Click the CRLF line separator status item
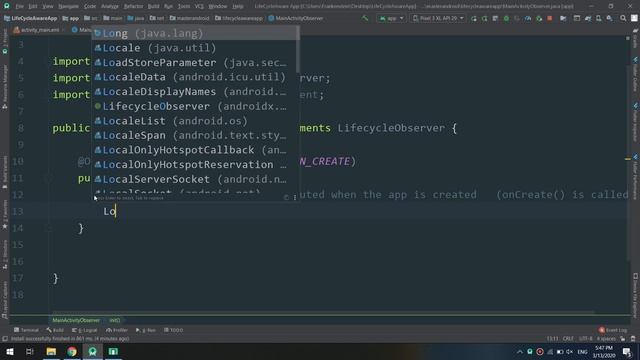Screen dimensions: 640x360 [568, 339]
